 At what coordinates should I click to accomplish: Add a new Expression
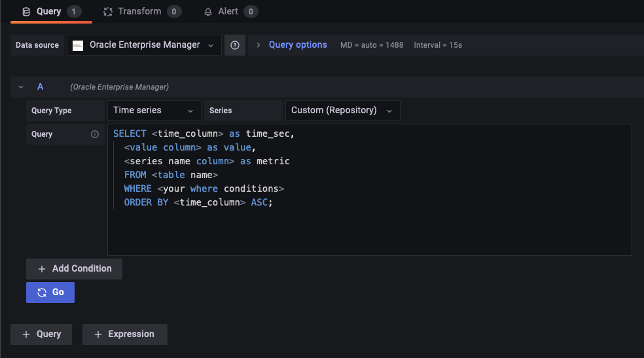click(125, 334)
